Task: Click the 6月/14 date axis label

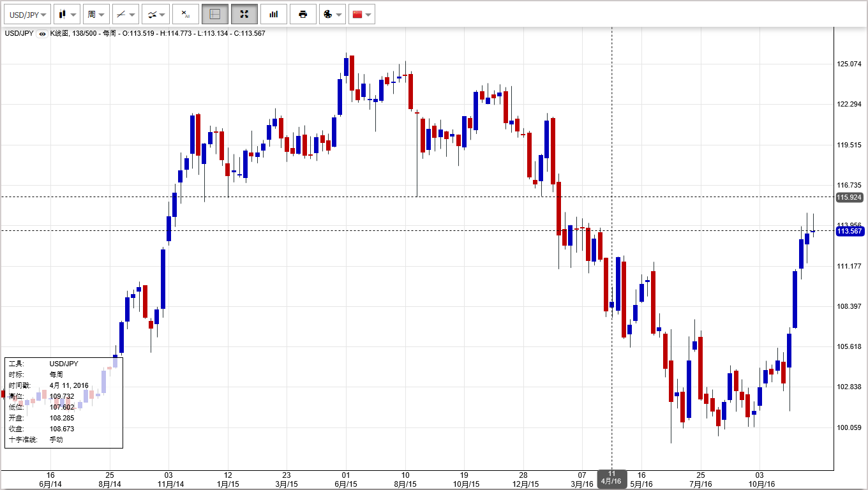Action: click(51, 484)
